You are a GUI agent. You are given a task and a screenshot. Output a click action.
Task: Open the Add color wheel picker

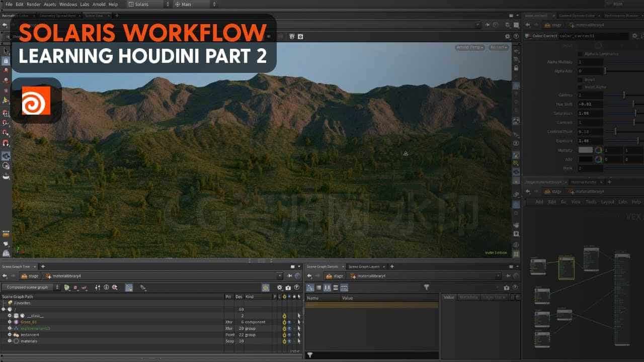598,159
